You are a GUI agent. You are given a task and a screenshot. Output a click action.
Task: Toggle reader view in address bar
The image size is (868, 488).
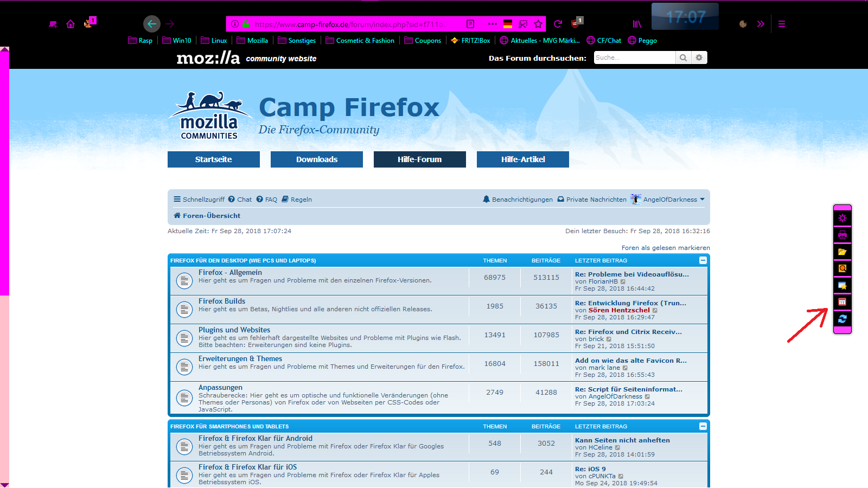[470, 24]
